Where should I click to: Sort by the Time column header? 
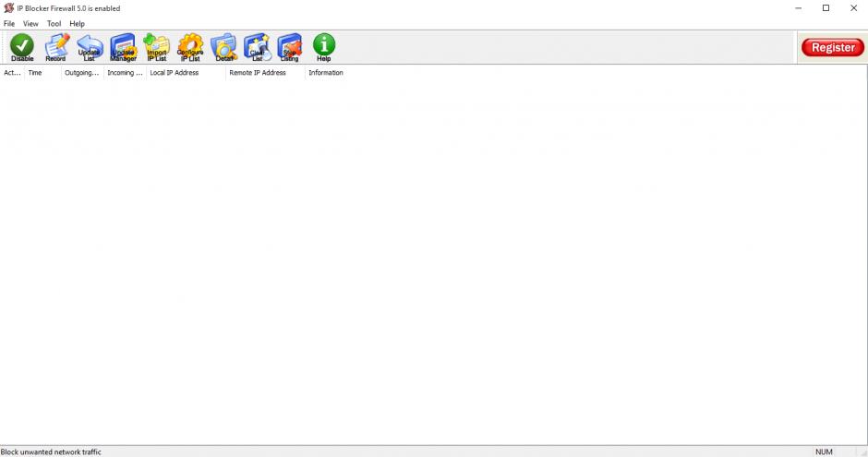42,73
